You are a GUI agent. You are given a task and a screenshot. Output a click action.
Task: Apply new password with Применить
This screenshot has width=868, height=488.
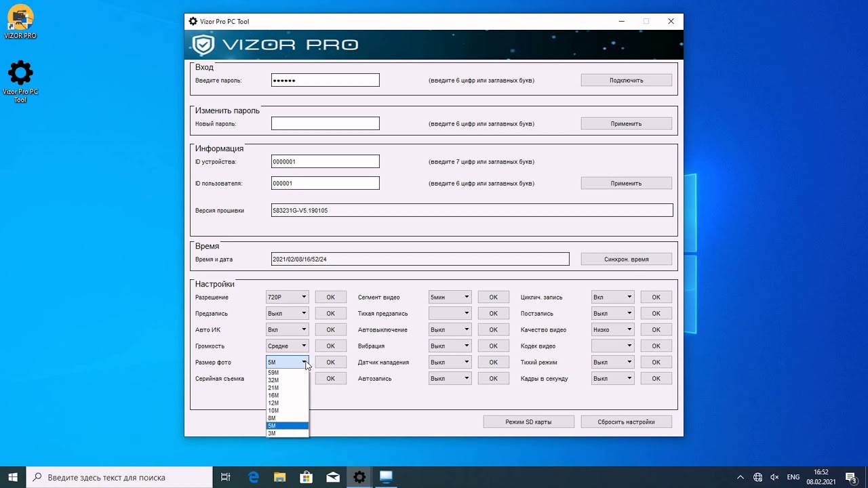(x=626, y=123)
